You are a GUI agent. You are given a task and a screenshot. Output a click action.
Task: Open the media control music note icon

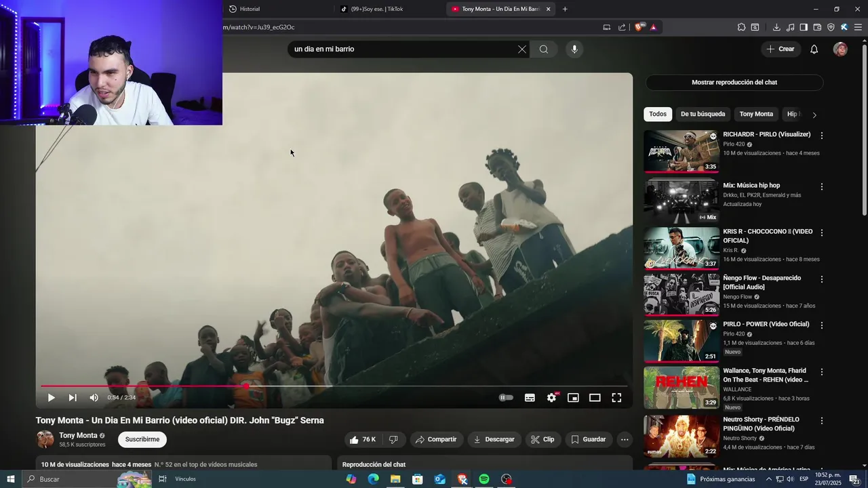click(790, 27)
